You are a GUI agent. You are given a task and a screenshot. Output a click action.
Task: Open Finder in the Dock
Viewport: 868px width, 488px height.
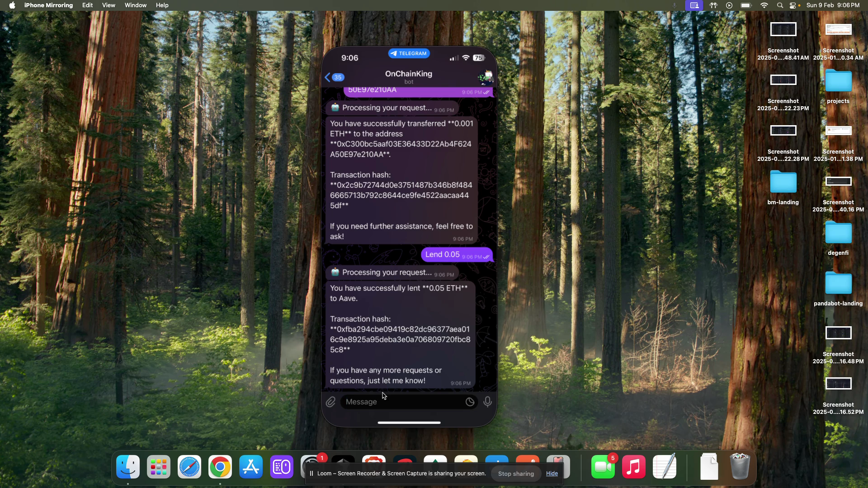point(128,467)
